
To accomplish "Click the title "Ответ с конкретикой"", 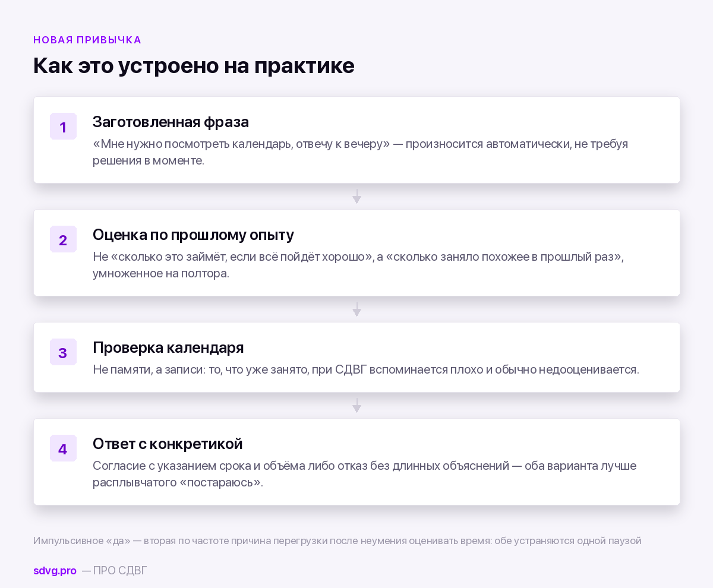I will [168, 444].
